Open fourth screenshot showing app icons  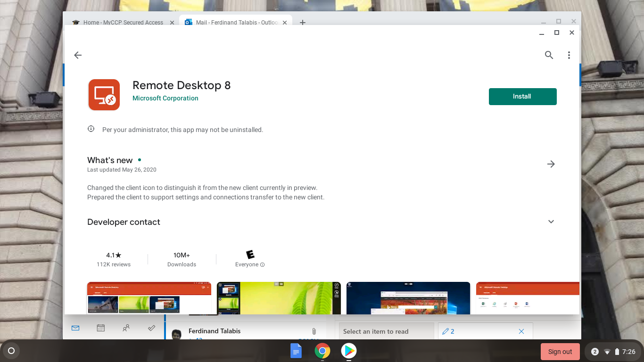click(x=528, y=298)
